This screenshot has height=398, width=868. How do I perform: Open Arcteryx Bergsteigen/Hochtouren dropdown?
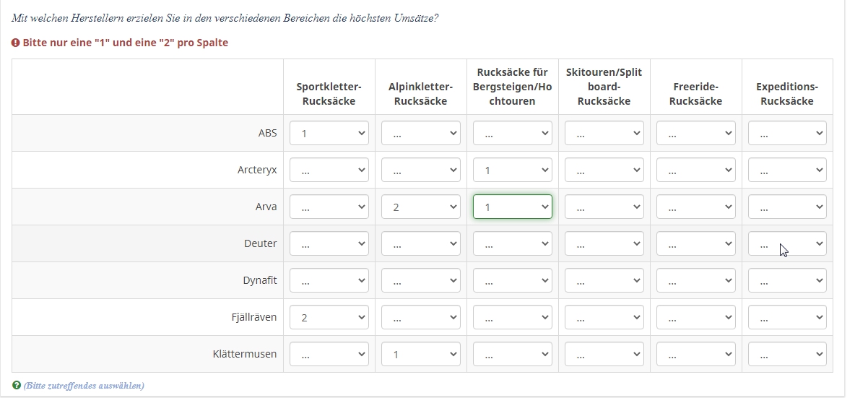click(513, 170)
